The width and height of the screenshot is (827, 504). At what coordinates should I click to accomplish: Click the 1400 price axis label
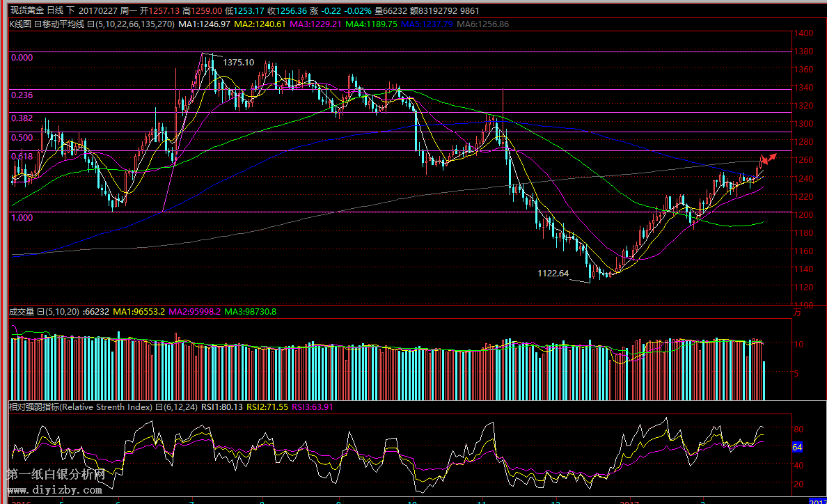click(x=804, y=33)
